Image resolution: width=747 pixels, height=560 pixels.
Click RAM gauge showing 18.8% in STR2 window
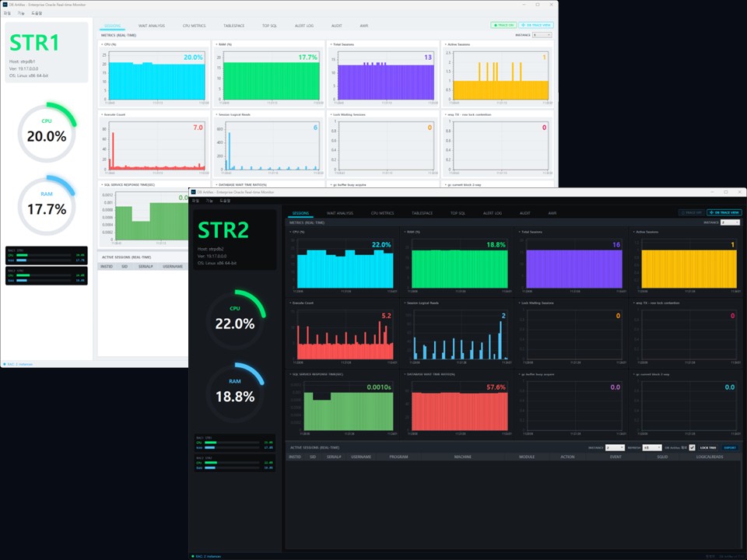[235, 392]
